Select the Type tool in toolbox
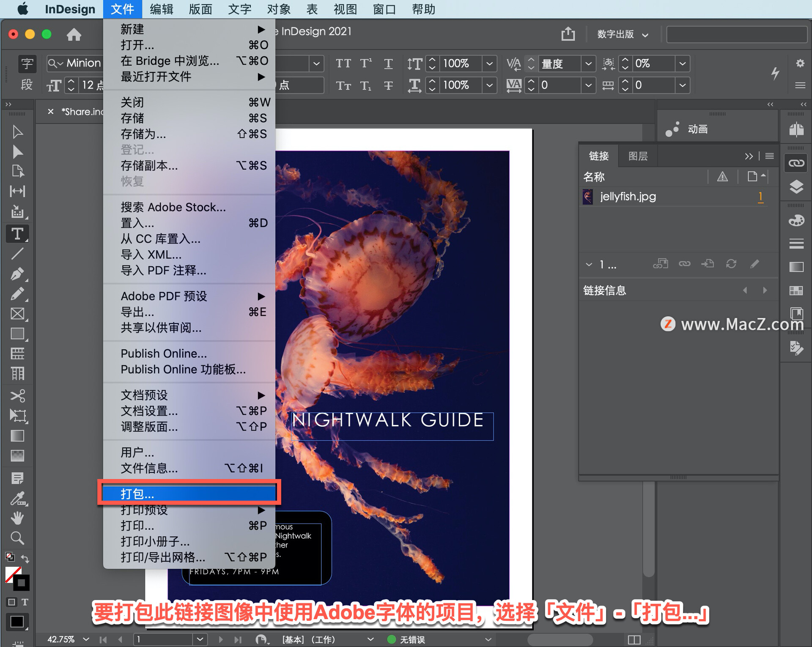This screenshot has width=812, height=647. tap(17, 234)
